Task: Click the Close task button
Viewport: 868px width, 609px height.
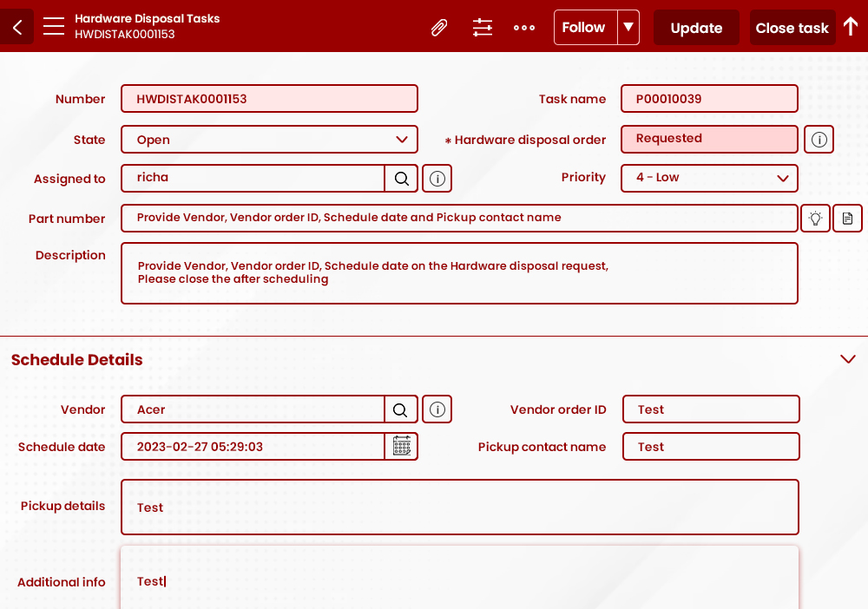Action: click(x=792, y=27)
